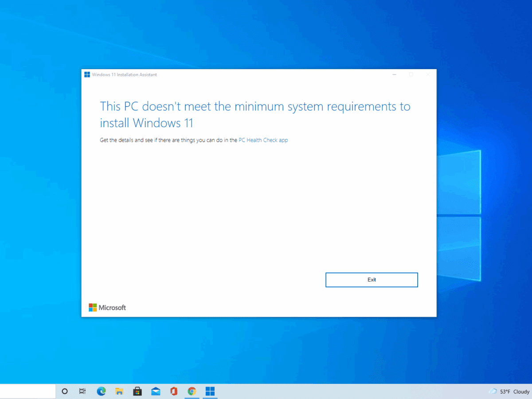This screenshot has height=399, width=532.
Task: Open the running Windows Installation Assistant taskbar icon
Action: tap(210, 391)
